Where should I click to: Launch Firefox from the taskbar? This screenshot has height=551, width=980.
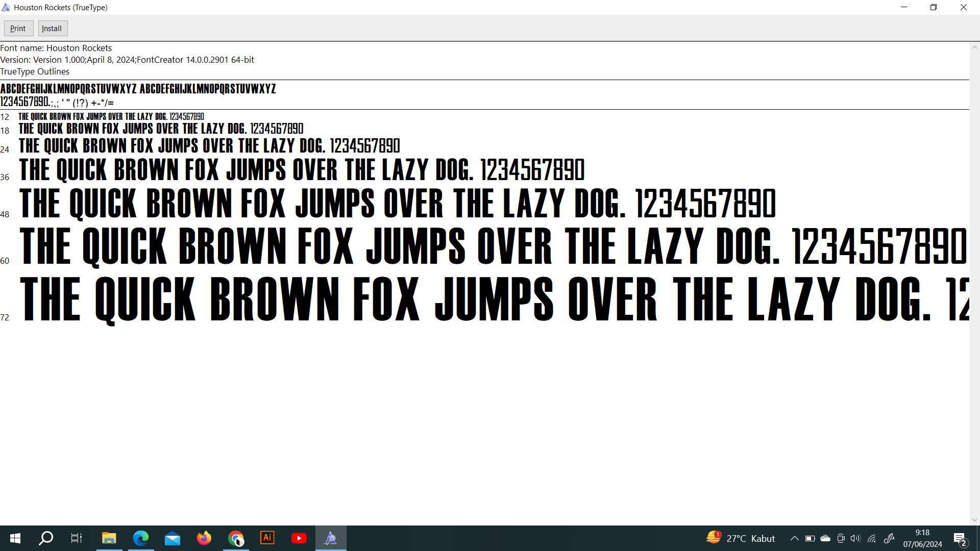click(x=204, y=538)
